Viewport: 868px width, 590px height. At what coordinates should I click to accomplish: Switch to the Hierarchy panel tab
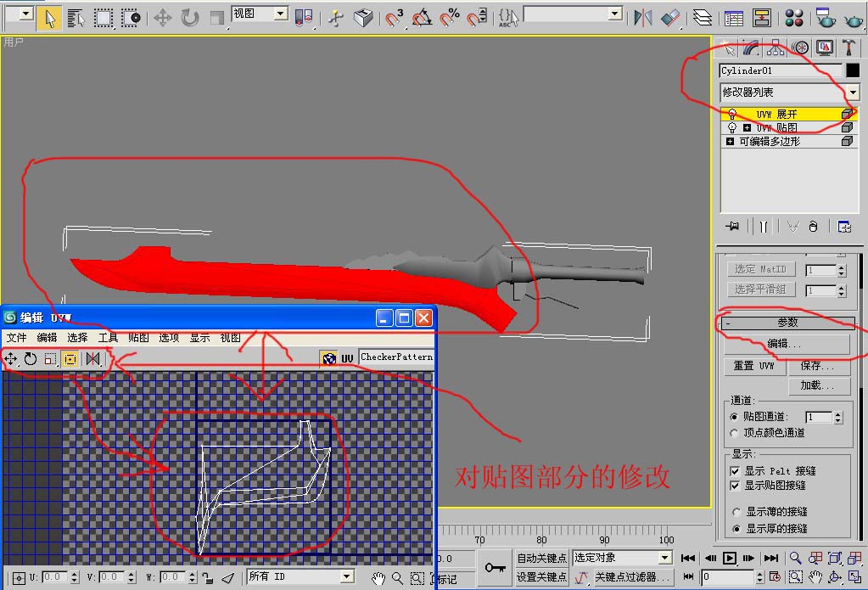(x=775, y=48)
